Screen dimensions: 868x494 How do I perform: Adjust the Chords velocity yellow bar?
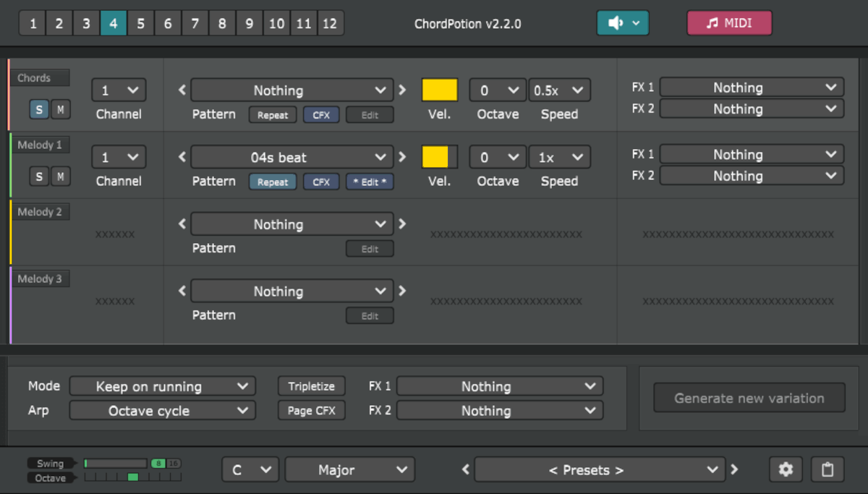(x=440, y=90)
